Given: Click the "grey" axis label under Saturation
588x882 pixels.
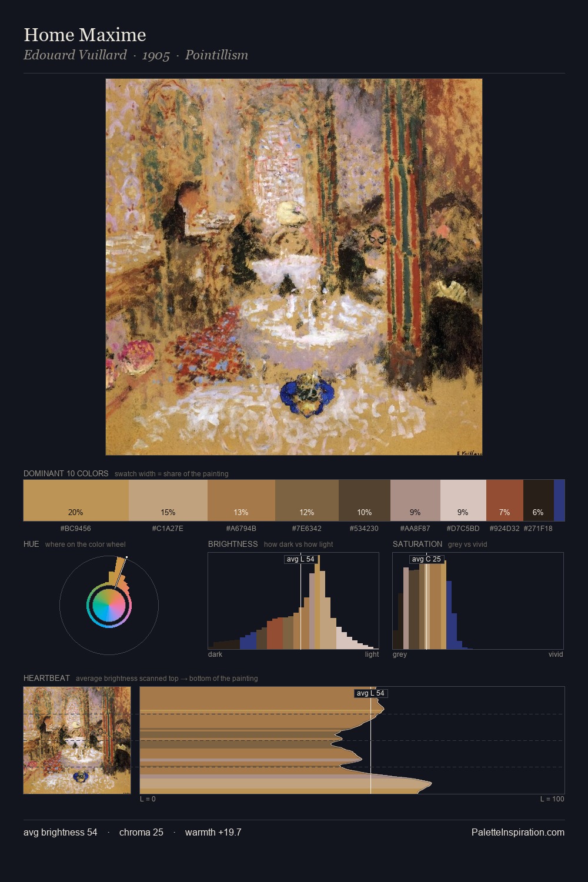Looking at the screenshot, I should (x=400, y=654).
